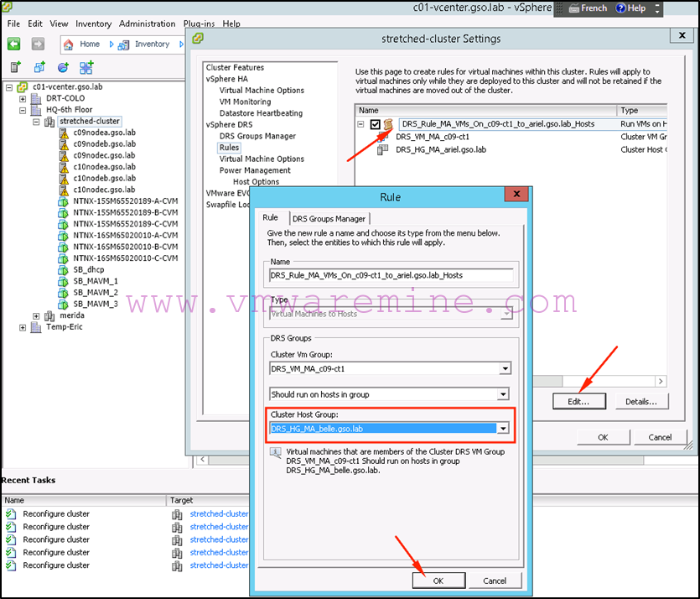The image size is (700, 599).
Task: Click the French language keyboard indicator
Action: pyautogui.click(x=588, y=8)
